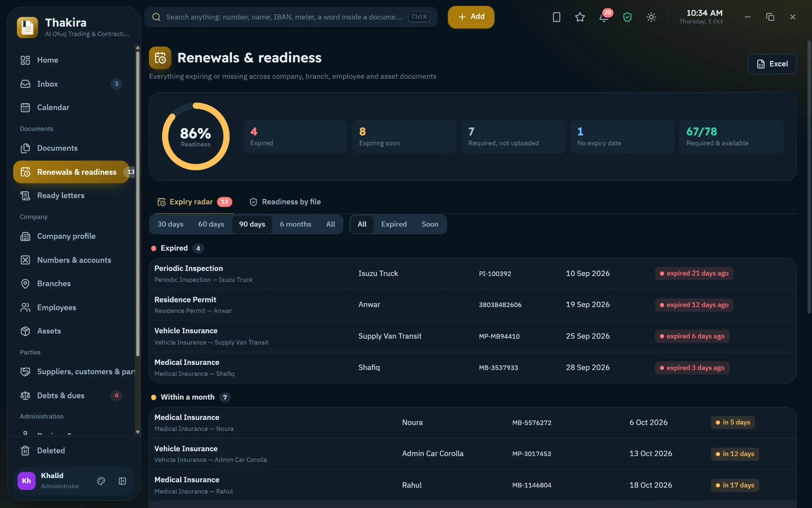
Task: Select 60 days range filter
Action: (211, 224)
